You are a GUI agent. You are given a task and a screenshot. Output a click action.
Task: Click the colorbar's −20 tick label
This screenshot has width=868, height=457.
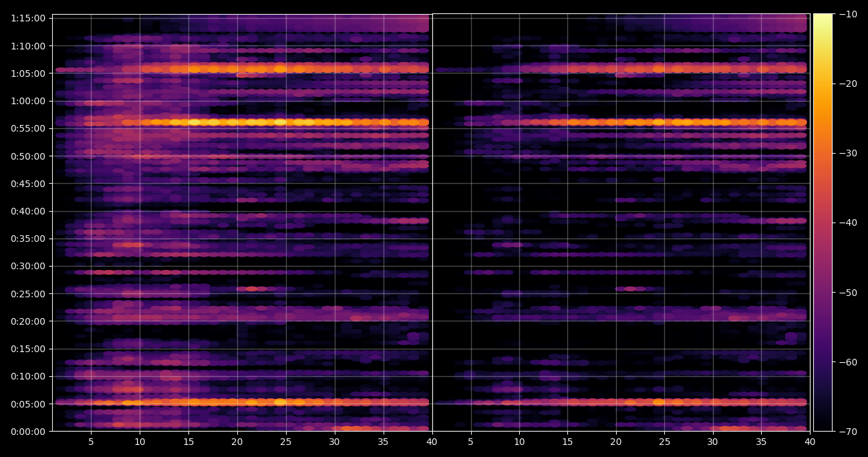(x=847, y=84)
